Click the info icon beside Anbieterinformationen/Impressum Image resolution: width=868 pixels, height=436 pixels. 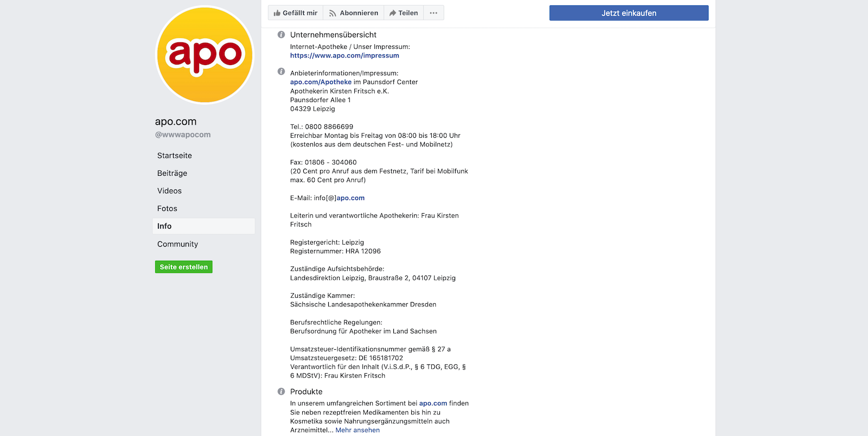(281, 72)
